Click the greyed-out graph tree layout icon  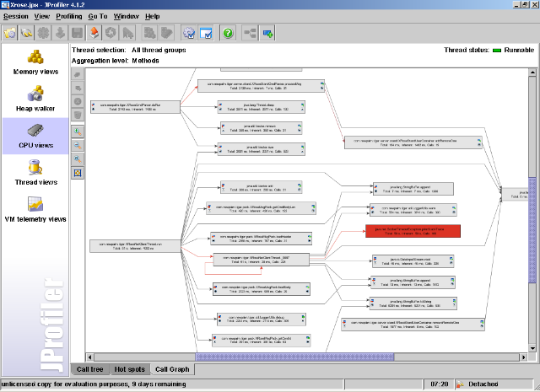tap(250, 33)
